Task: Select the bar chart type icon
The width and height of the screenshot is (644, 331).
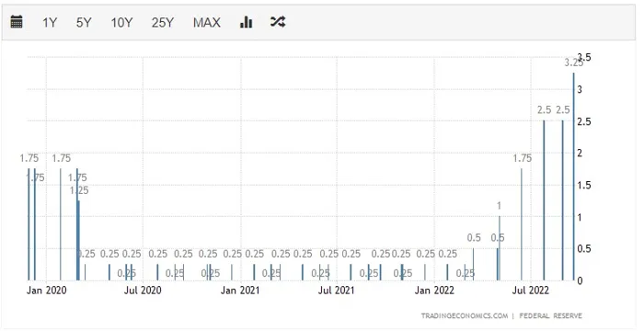Action: pos(246,22)
